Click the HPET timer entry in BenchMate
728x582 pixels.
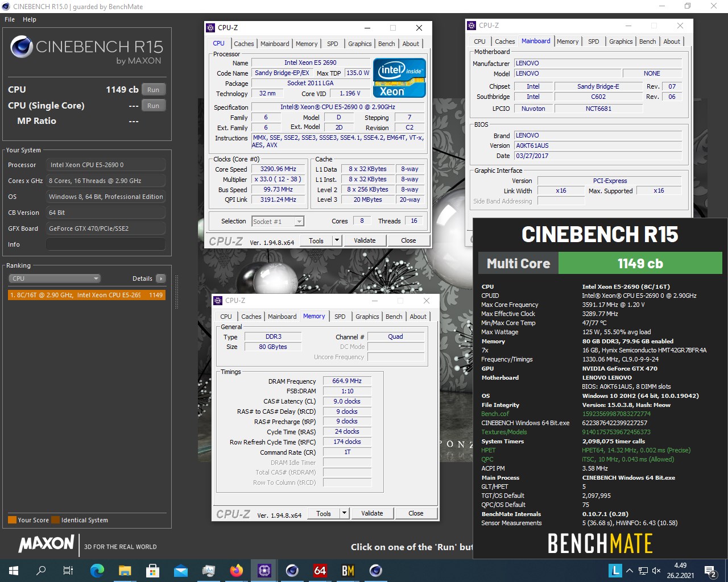(x=488, y=450)
